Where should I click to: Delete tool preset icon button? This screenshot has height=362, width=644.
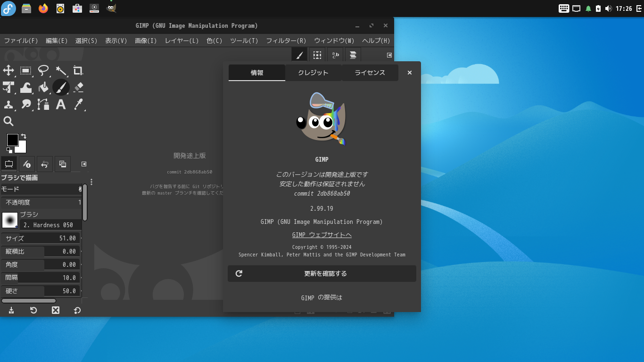pyautogui.click(x=56, y=310)
